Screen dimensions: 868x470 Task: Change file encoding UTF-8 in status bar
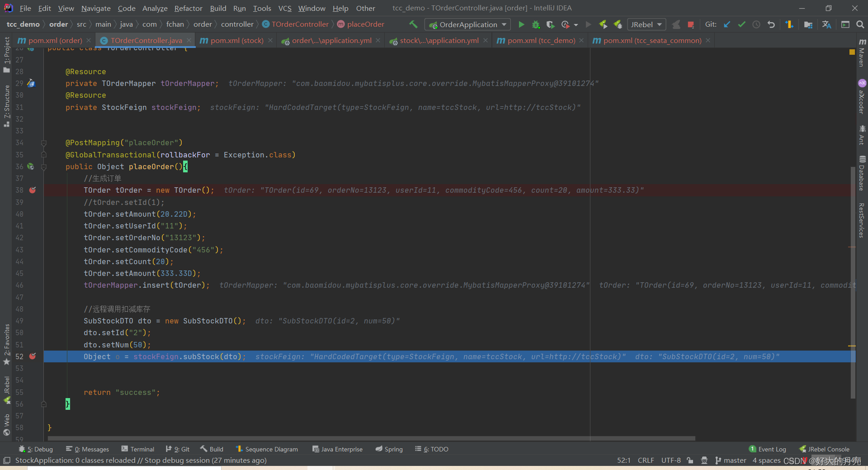[x=671, y=461]
